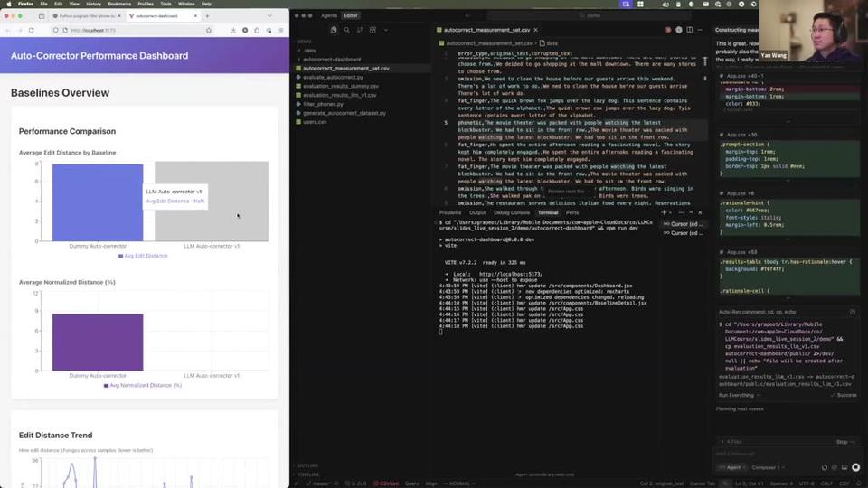
Task: Show more sidebar views dropdown
Action: pos(386,30)
